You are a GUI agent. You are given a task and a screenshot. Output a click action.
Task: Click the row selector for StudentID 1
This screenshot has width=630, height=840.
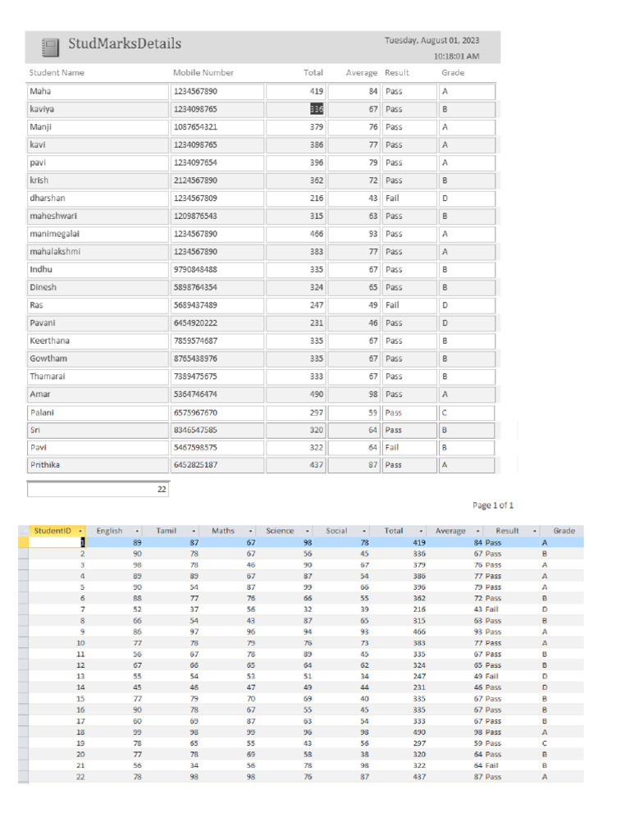coord(23,542)
